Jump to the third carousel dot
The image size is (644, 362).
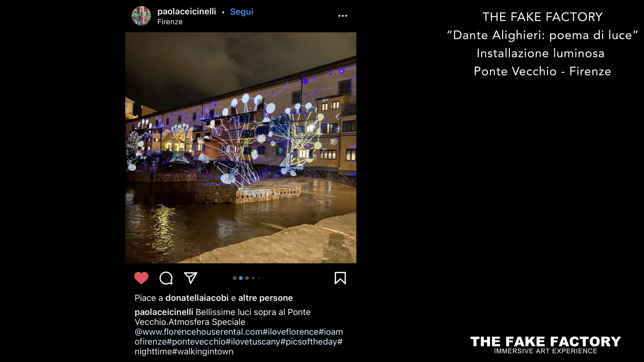pyautogui.click(x=247, y=278)
